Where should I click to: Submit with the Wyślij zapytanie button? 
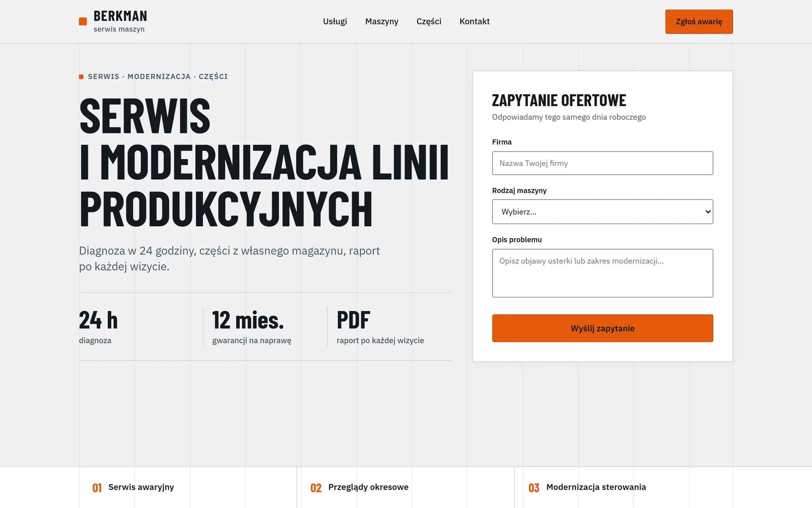(x=603, y=328)
